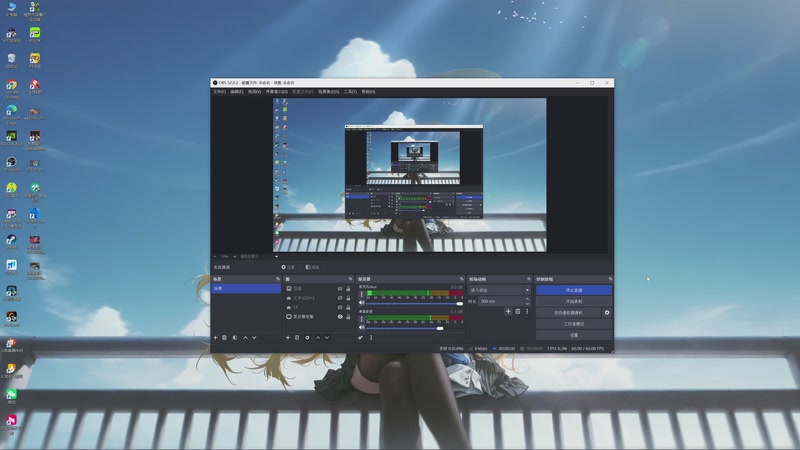Screen dimensions: 800x450
Task: Click the 启动虚拟摄像机 button
Action: point(568,312)
